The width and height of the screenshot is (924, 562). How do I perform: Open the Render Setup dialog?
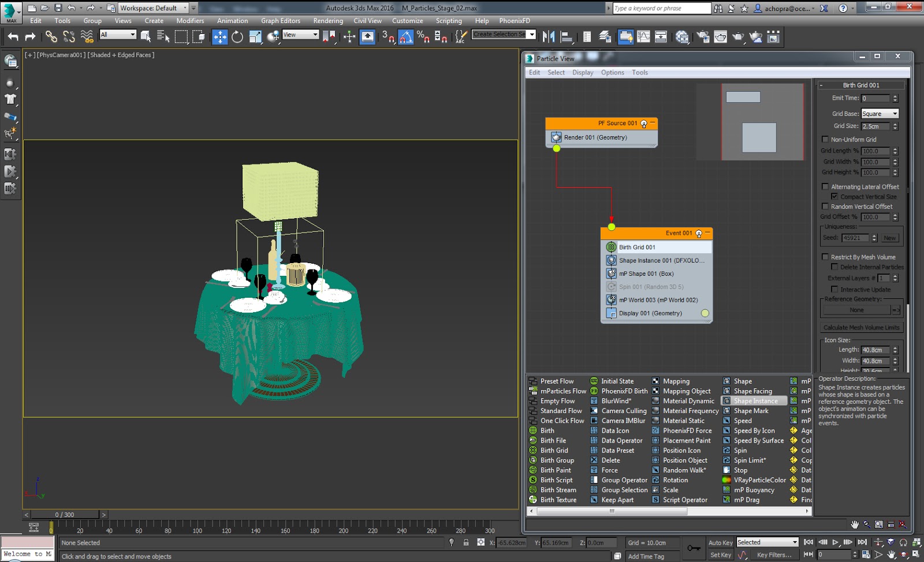pyautogui.click(x=702, y=36)
